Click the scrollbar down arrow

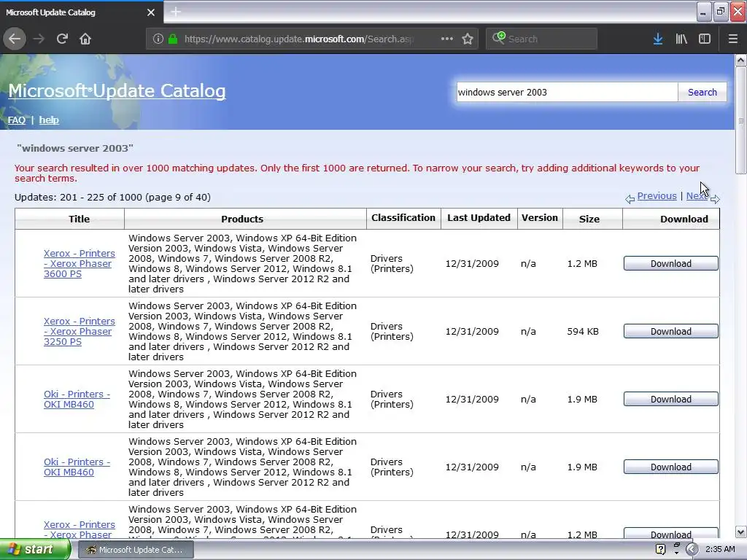740,532
